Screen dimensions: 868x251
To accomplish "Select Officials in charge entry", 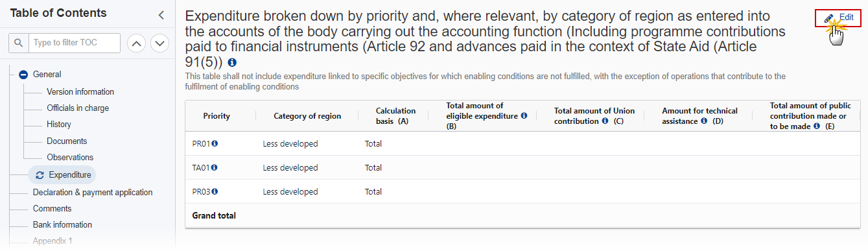I will click(x=78, y=108).
